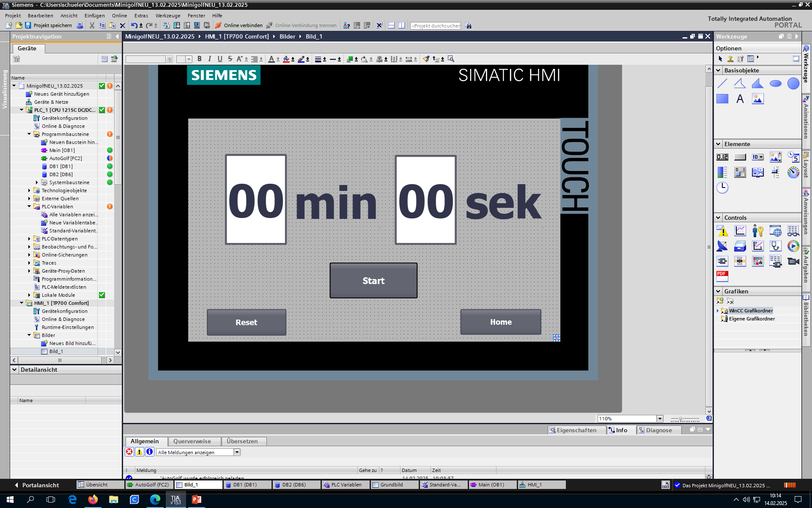
Task: Toggle error messages filter in Info
Action: [x=129, y=452]
